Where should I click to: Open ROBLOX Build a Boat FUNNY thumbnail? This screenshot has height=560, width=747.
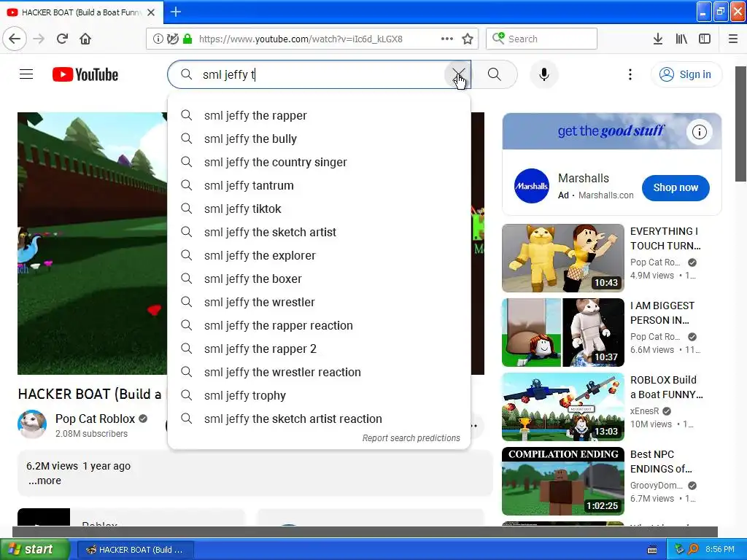[563, 407]
